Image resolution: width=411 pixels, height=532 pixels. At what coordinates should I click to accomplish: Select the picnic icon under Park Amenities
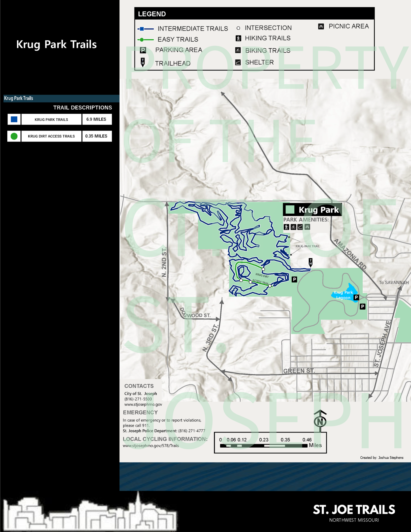pos(307,227)
